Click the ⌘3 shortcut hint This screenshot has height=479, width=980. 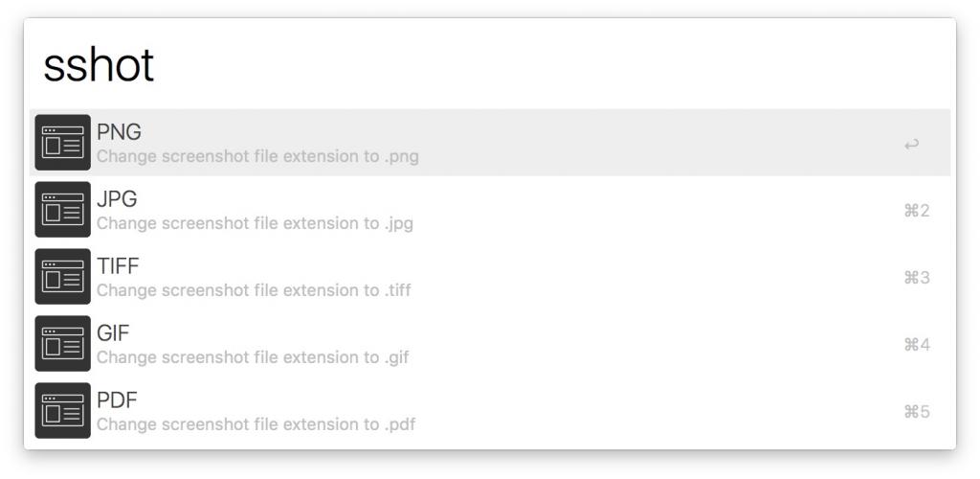coord(916,278)
